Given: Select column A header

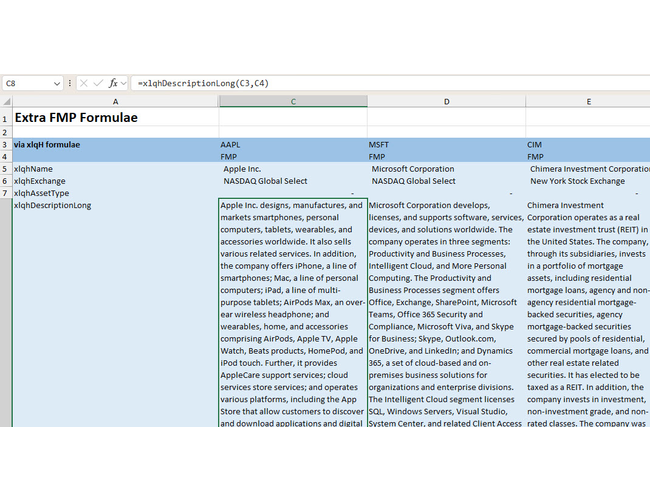Looking at the screenshot, I should tap(115, 102).
